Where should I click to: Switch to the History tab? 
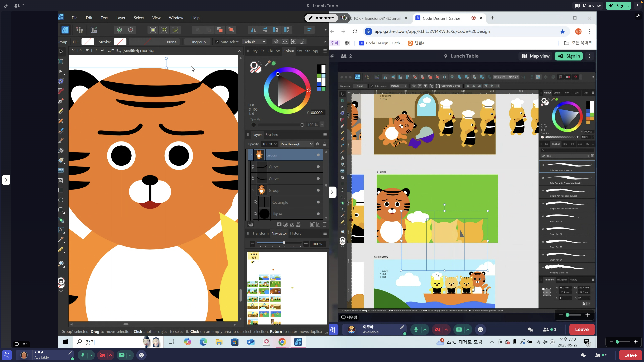click(x=296, y=233)
